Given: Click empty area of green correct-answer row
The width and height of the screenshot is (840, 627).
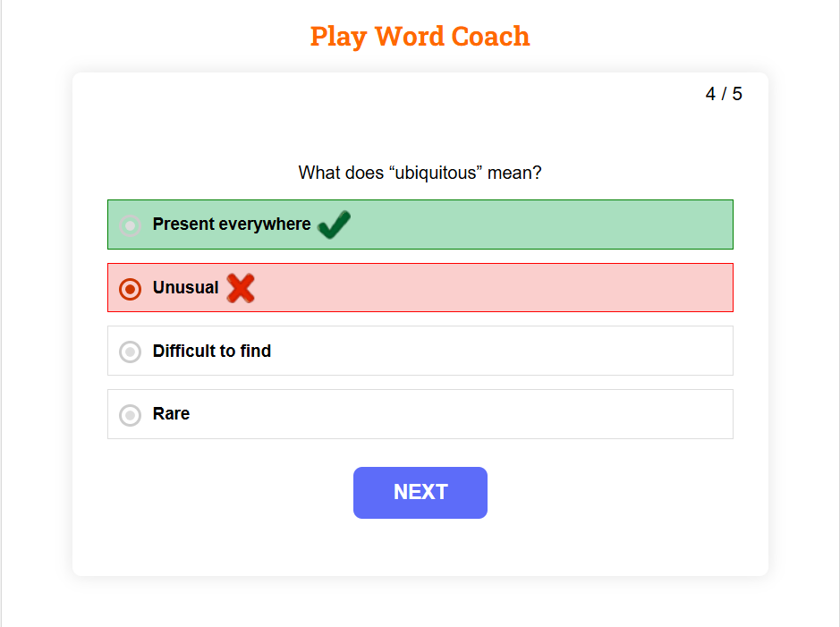Looking at the screenshot, I should (x=546, y=225).
